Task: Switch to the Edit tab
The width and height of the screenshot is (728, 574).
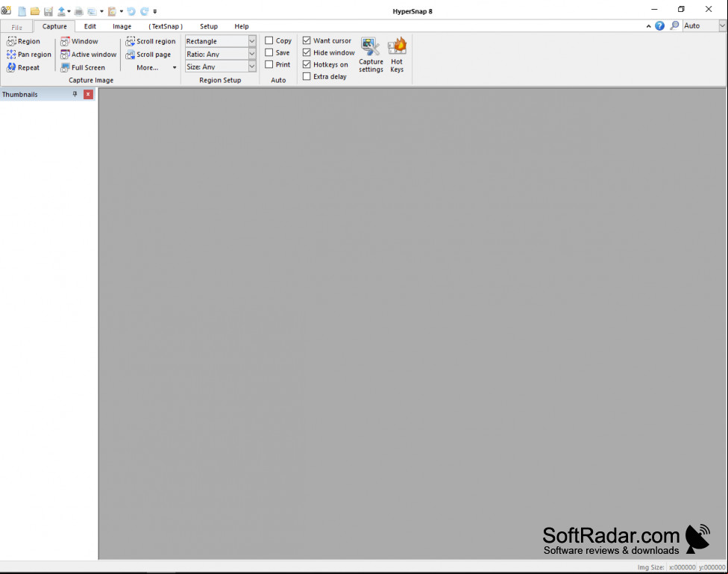Action: 90,26
